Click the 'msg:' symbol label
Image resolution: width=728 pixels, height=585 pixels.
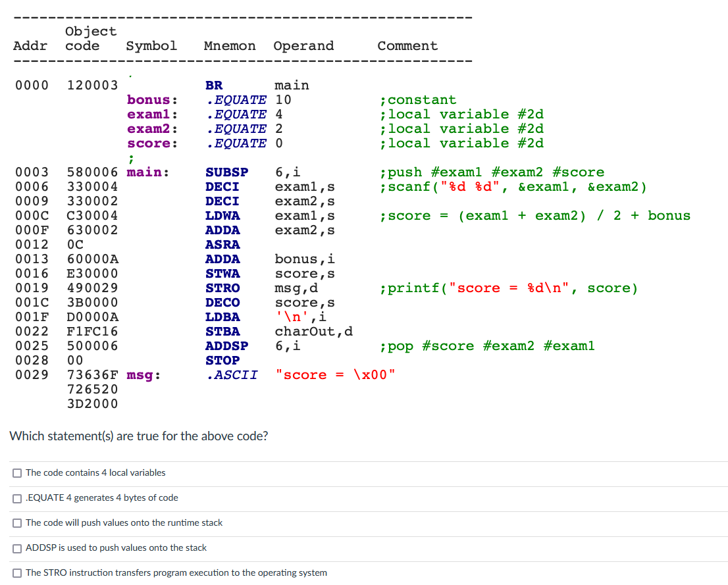point(143,374)
